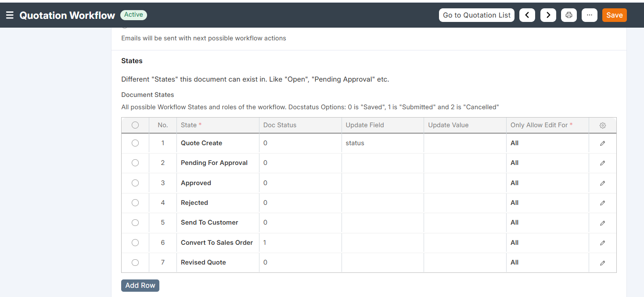
Task: Click the Approved state cell
Action: point(218,183)
